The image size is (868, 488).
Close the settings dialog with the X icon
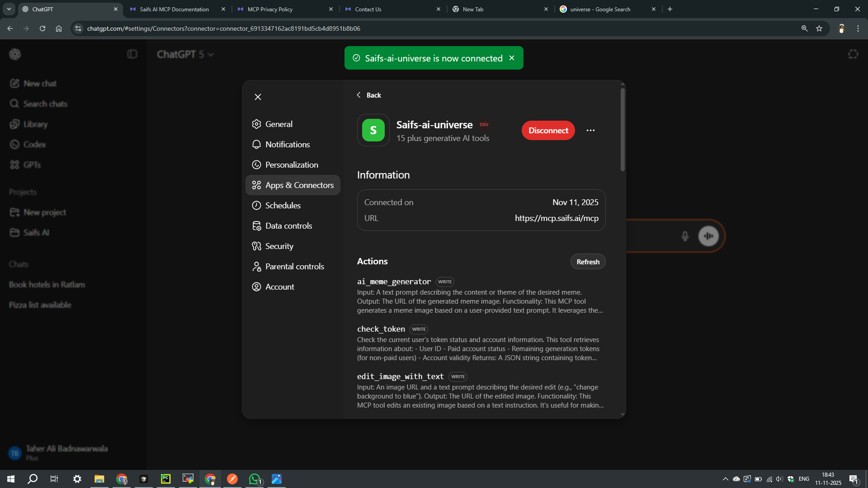coord(258,97)
